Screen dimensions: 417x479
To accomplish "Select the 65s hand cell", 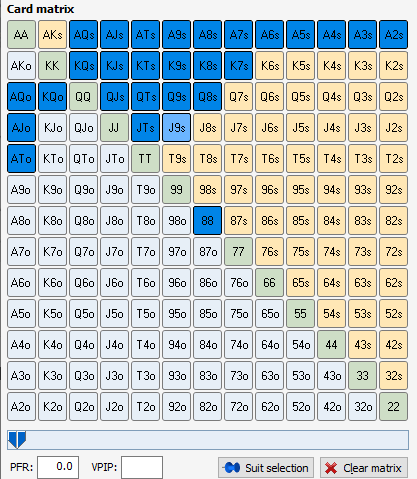I will pos(300,283).
